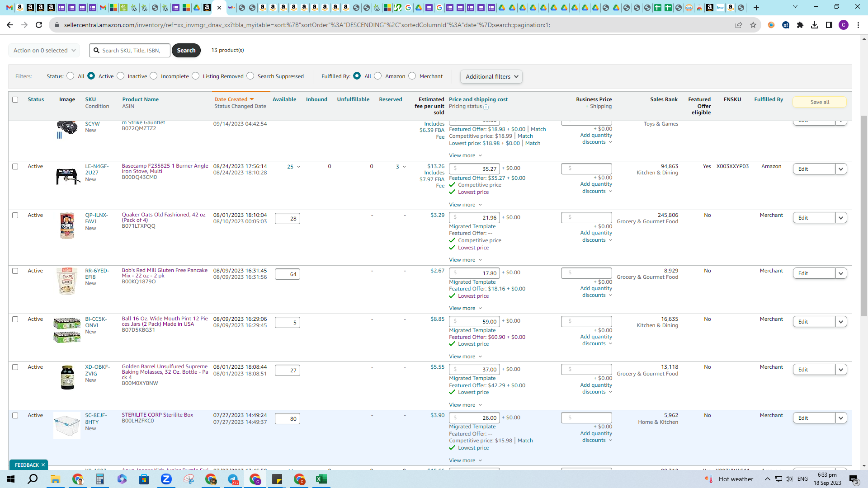Open Zalo from the taskbar
Viewport: 868px width, 488px height.
point(166,479)
